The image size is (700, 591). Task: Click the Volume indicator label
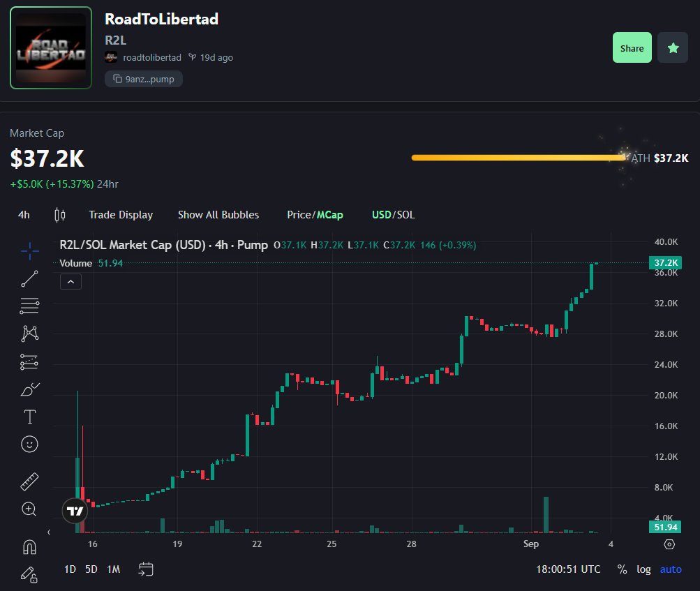click(x=75, y=263)
